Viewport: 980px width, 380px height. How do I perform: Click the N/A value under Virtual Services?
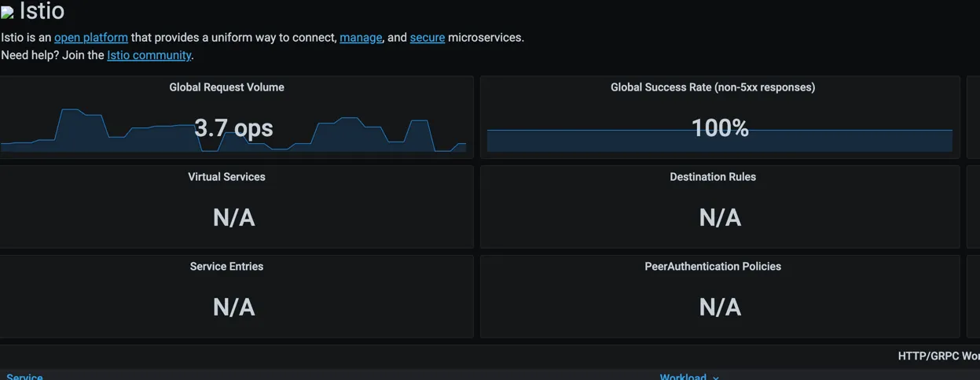[x=233, y=217]
